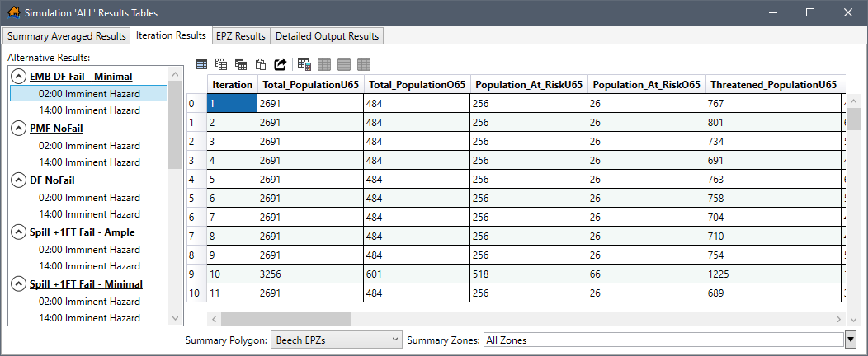Screen dimensions: 868x356
Task: Click the Population_At_RiskO65 column header
Action: 647,85
